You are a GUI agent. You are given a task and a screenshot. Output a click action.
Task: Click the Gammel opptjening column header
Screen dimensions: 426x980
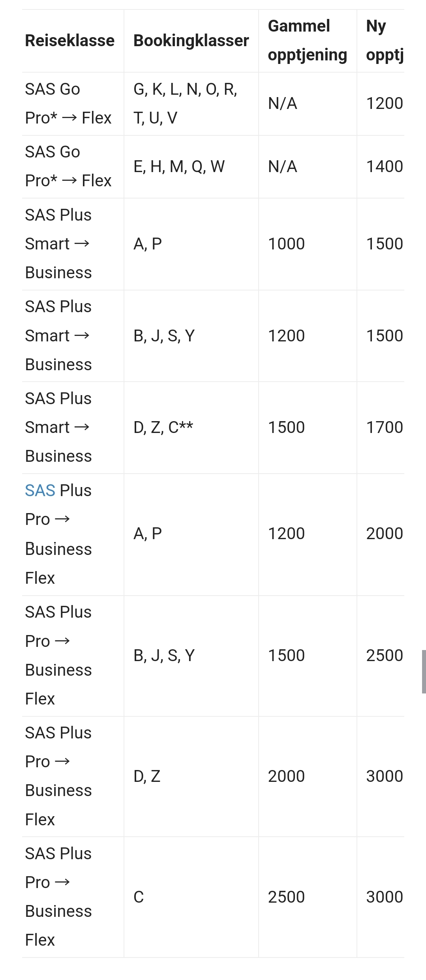point(307,40)
